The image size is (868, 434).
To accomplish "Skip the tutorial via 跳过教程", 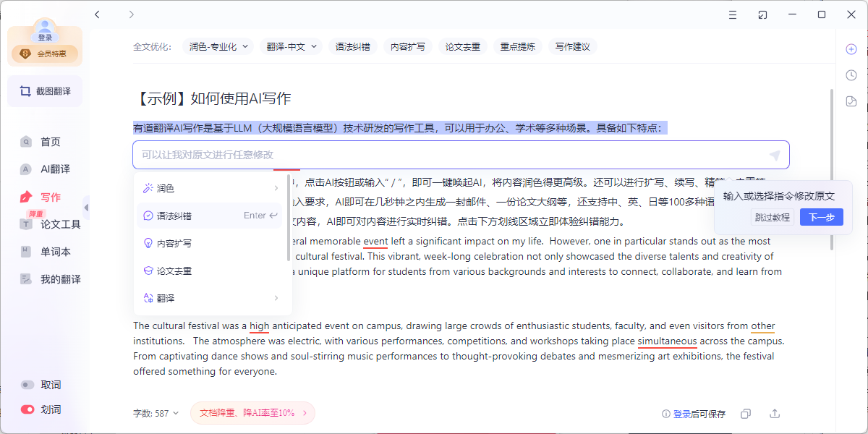I will click(x=773, y=217).
